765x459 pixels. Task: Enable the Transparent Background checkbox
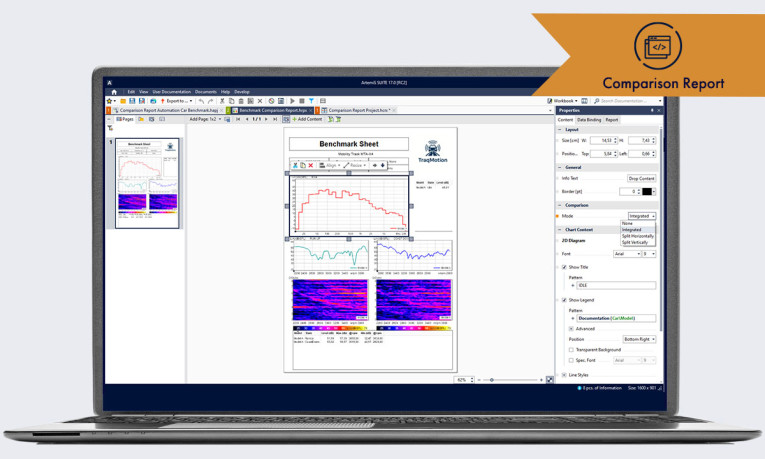pos(571,349)
